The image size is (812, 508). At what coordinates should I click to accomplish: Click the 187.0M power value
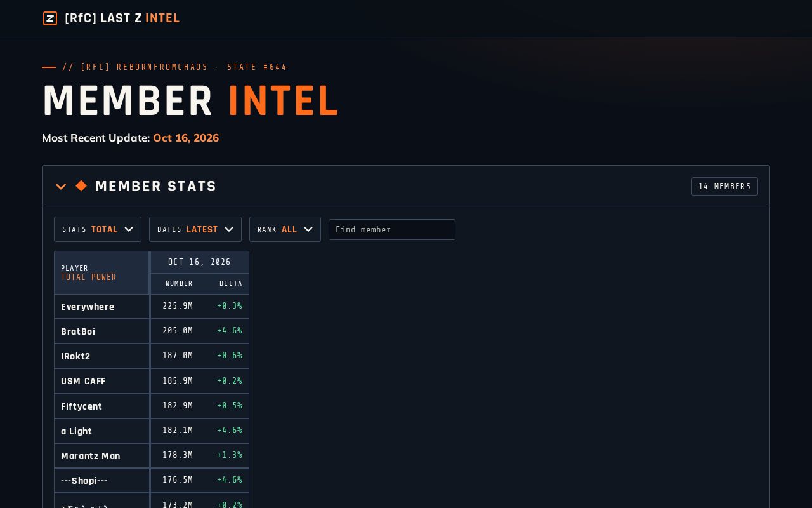[x=178, y=356]
